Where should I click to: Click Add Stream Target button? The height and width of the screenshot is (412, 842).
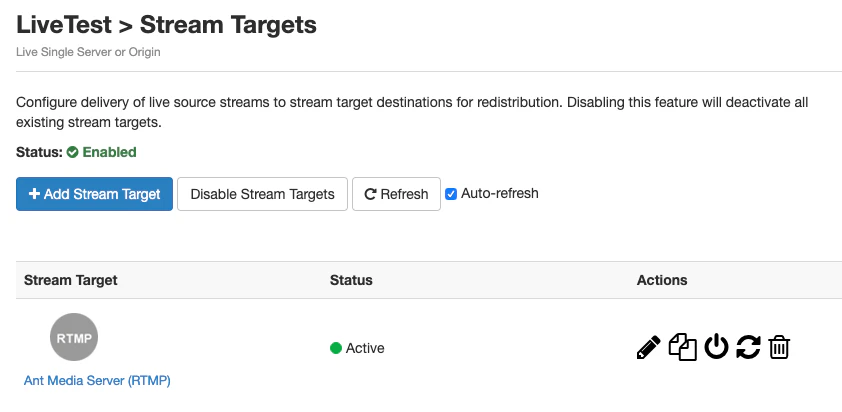click(95, 194)
